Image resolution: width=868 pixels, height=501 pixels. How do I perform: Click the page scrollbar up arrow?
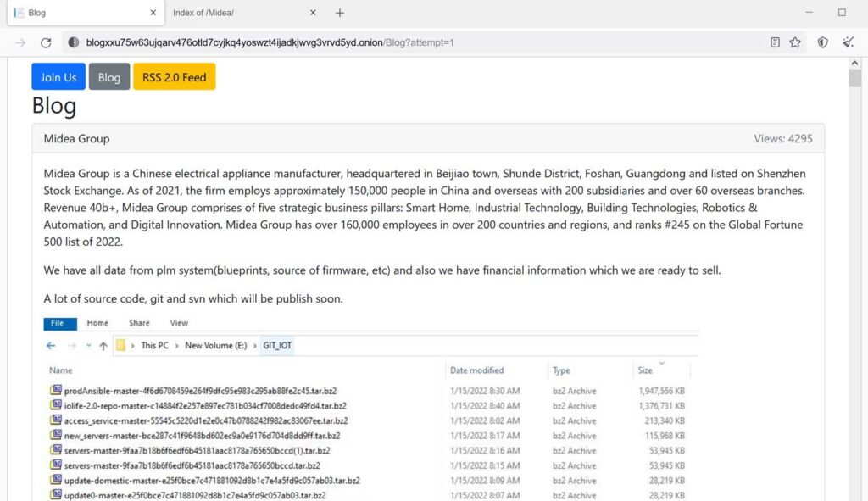854,63
